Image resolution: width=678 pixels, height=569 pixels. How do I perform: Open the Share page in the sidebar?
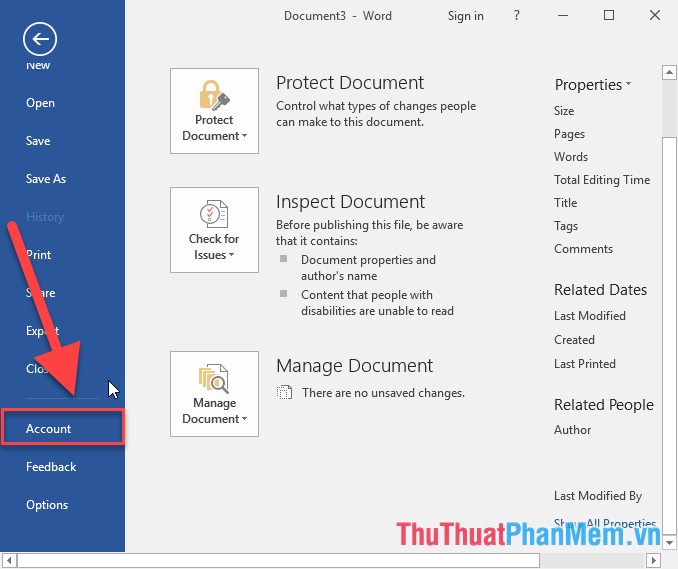[41, 293]
